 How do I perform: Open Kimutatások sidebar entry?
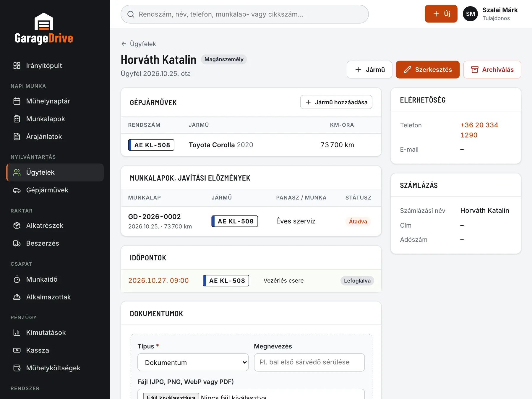55,332
